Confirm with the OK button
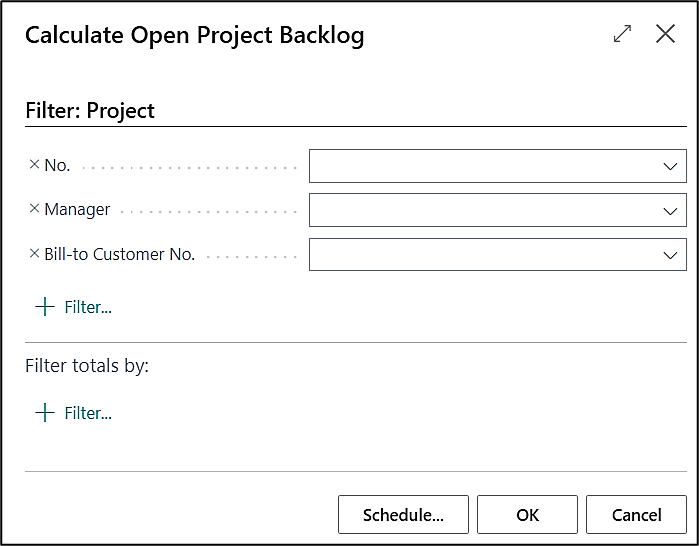Screen dimensions: 699x546 tap(527, 515)
